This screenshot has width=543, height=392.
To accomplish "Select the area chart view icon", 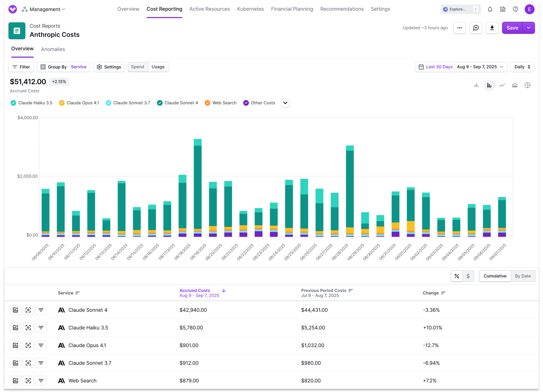I will pos(514,85).
